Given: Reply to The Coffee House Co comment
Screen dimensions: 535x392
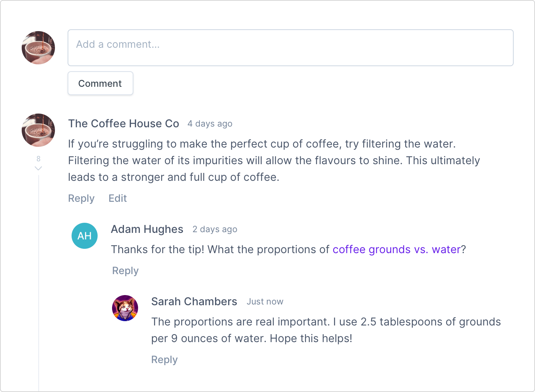Looking at the screenshot, I should (x=81, y=199).
